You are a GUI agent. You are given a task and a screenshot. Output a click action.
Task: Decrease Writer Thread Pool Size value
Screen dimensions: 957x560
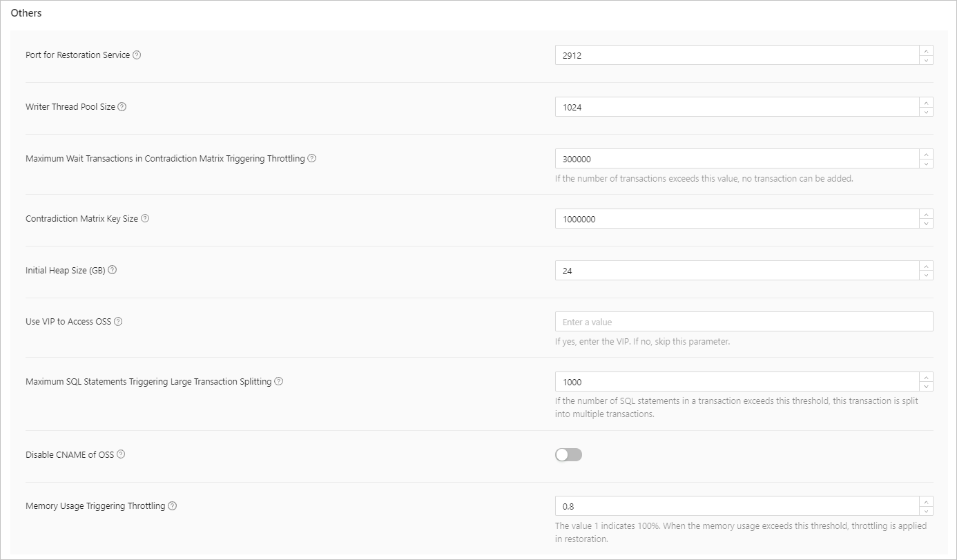click(926, 112)
